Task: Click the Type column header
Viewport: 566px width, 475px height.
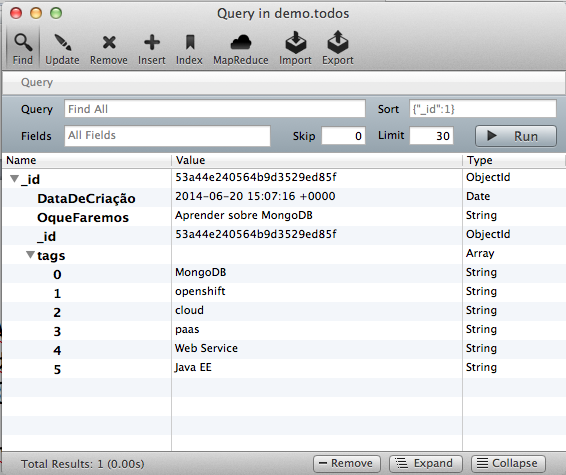Action: point(514,160)
